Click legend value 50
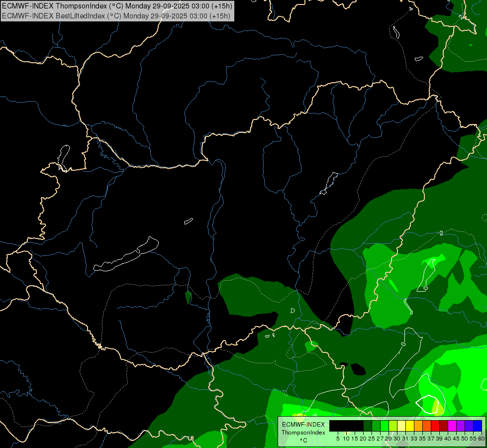 tap(465, 439)
